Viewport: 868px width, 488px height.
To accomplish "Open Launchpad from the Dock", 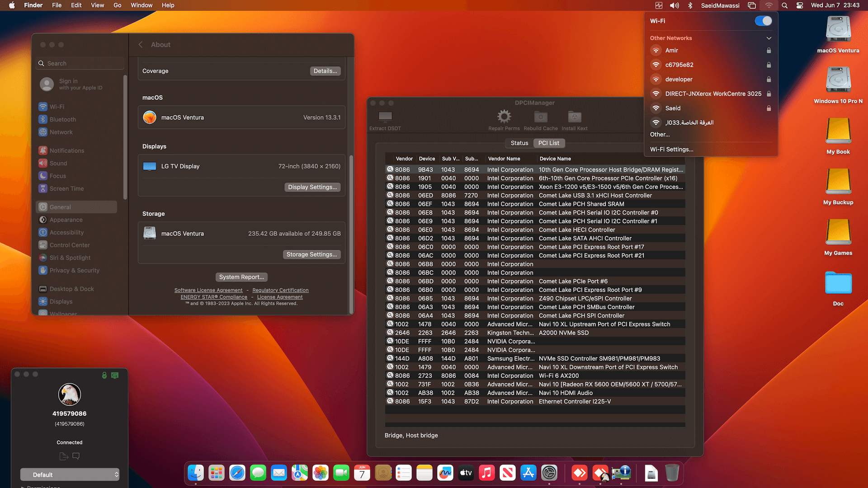I will 217,473.
